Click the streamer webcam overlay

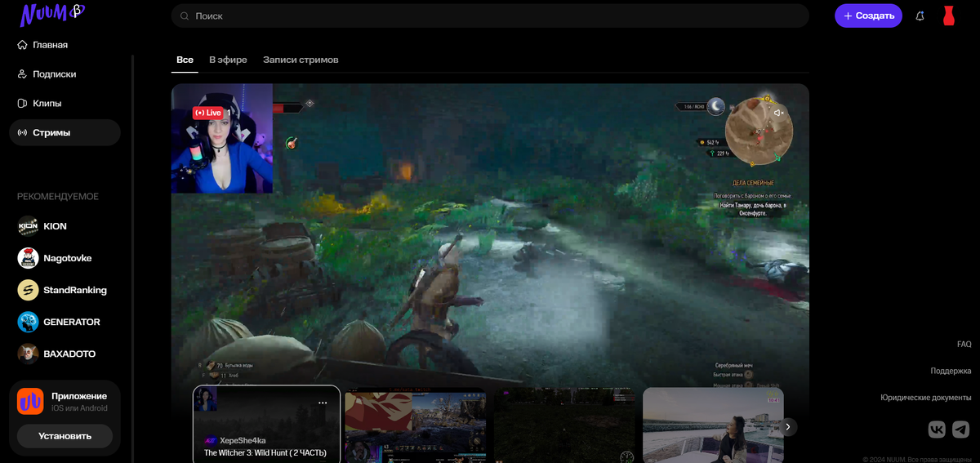click(x=222, y=138)
